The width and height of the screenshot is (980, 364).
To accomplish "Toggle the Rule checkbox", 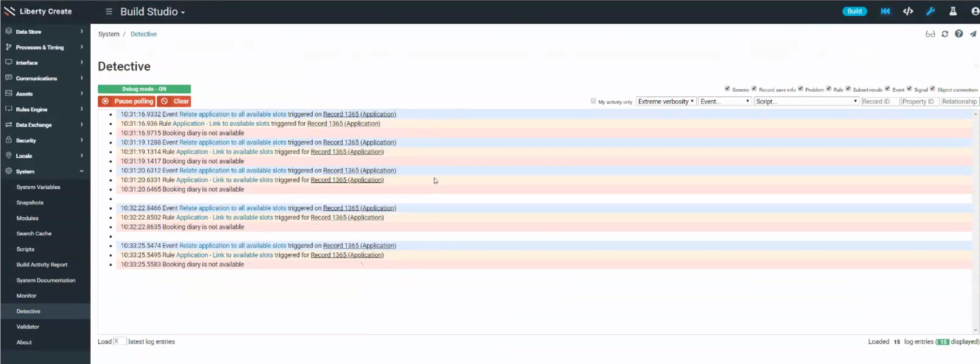I will [829, 89].
